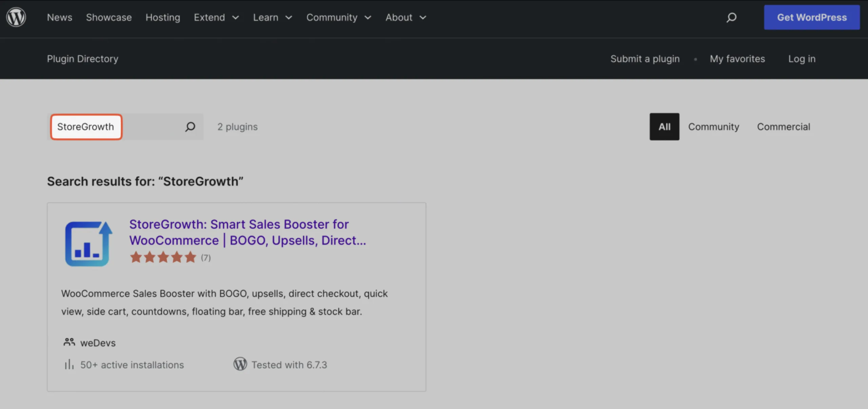Click the active installations bar chart icon
The width and height of the screenshot is (868, 409).
tap(69, 365)
